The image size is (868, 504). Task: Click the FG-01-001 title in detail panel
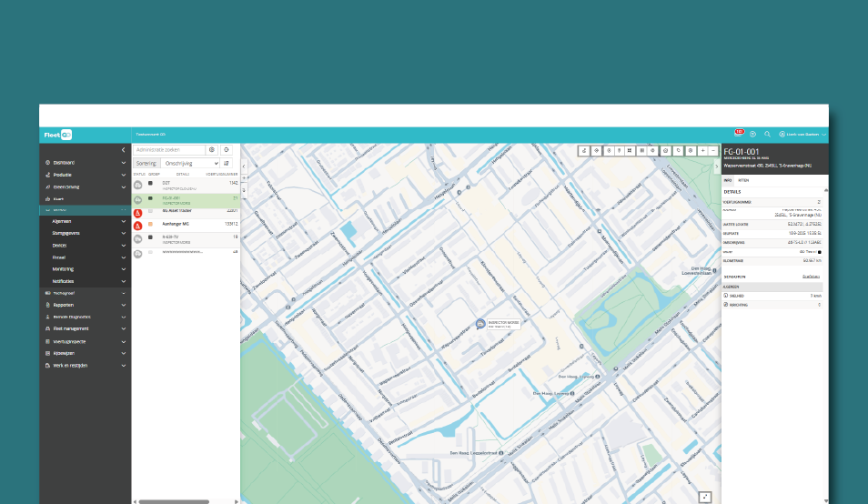coord(742,152)
